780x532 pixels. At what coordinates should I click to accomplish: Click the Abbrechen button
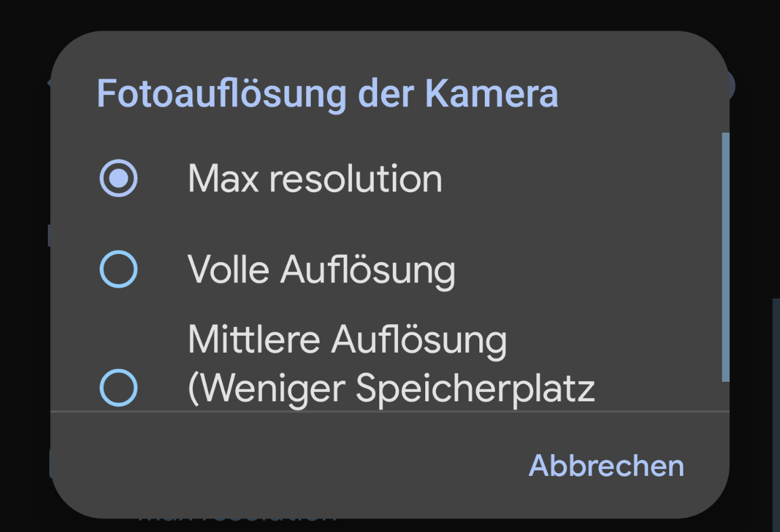606,466
